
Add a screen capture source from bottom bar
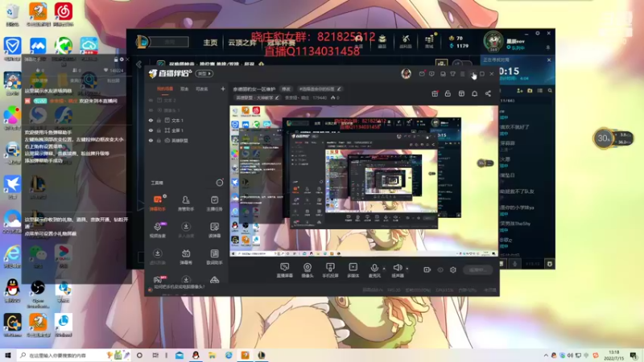coord(284,270)
